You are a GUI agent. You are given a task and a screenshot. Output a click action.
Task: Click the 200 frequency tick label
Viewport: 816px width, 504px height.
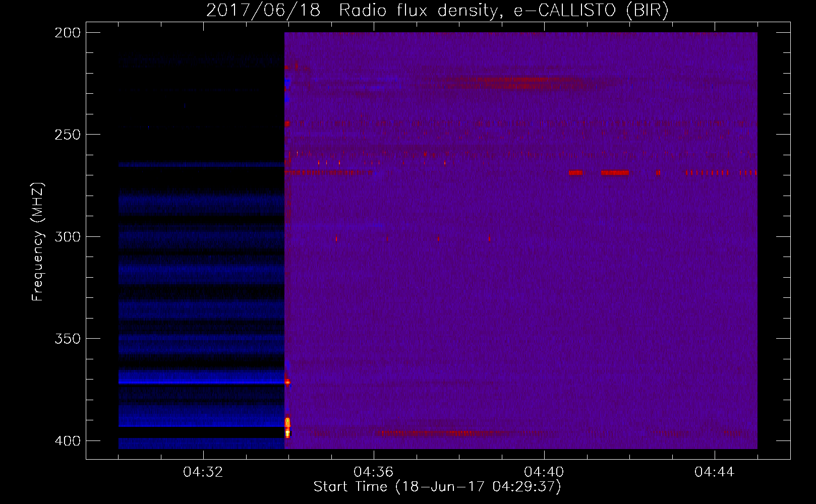(x=67, y=33)
